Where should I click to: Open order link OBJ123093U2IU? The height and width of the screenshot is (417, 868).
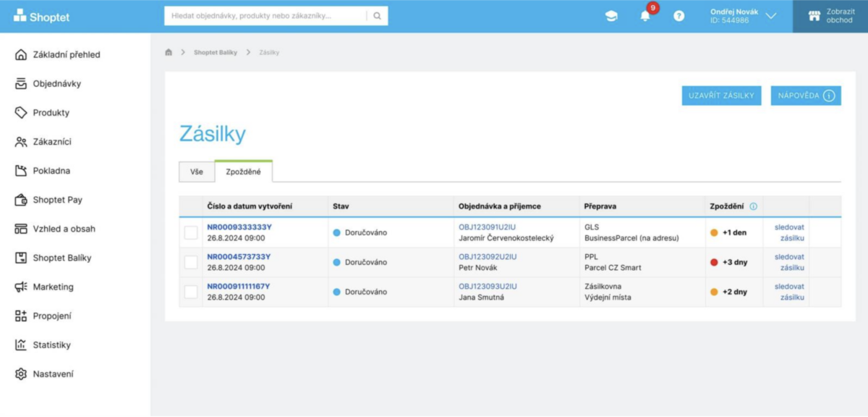coord(488,286)
